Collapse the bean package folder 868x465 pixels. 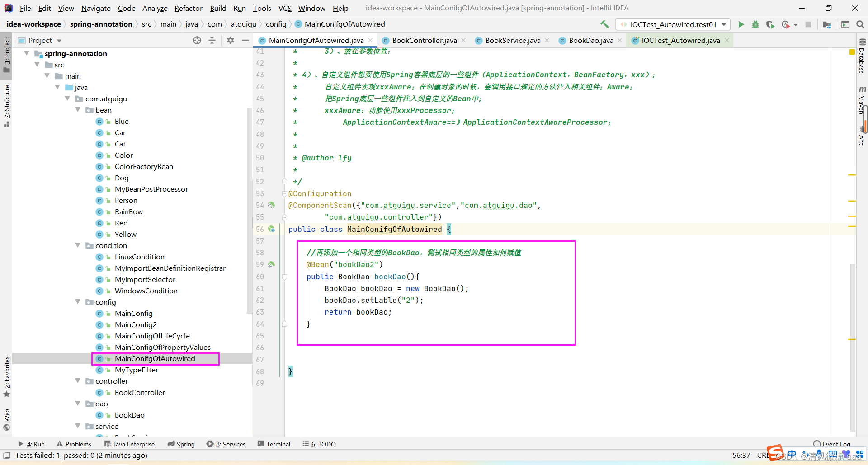pos(78,110)
